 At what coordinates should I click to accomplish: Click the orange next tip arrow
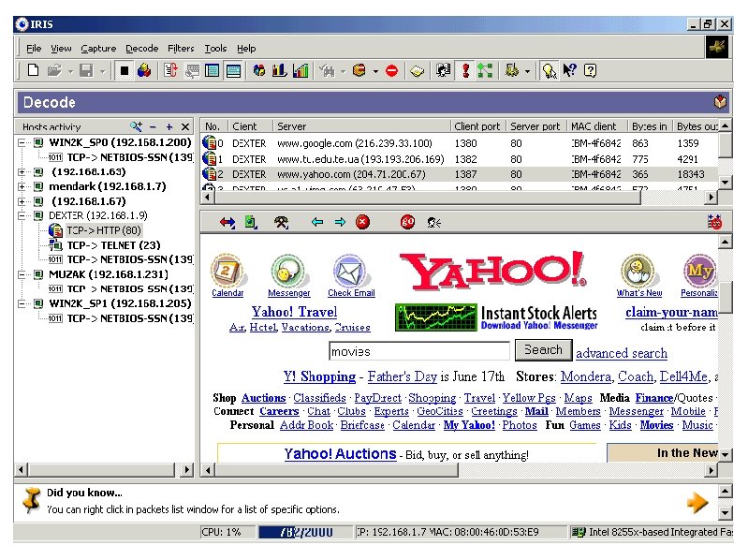[x=697, y=502]
